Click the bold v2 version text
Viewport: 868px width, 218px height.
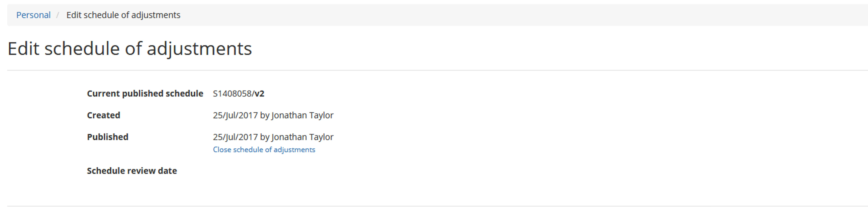pos(259,94)
